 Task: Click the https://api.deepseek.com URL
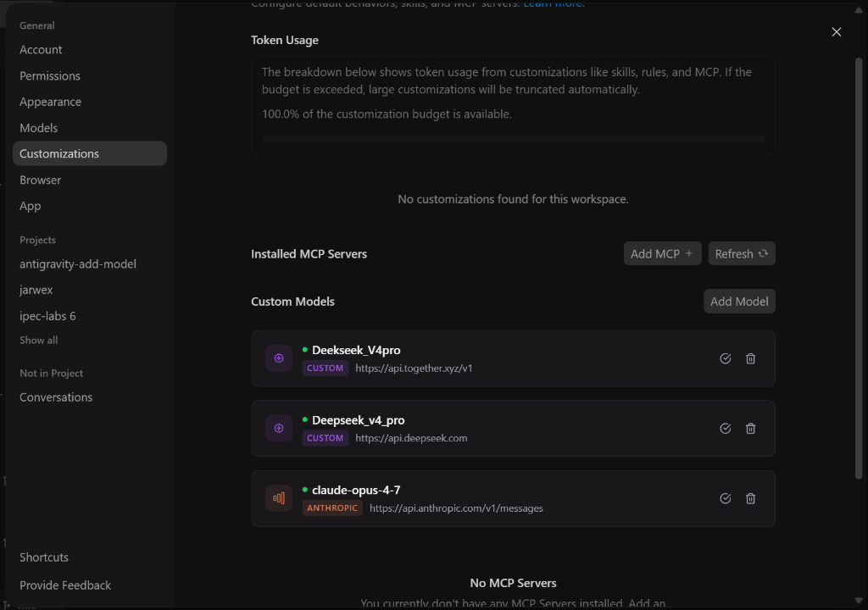point(411,438)
